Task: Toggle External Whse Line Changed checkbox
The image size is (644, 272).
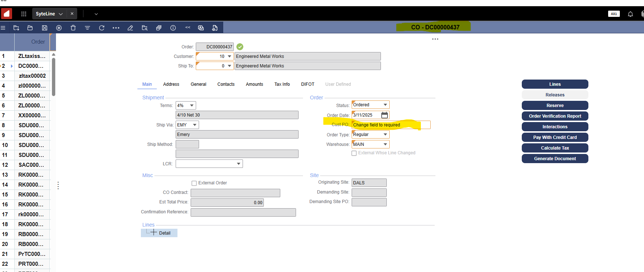Action: (354, 153)
